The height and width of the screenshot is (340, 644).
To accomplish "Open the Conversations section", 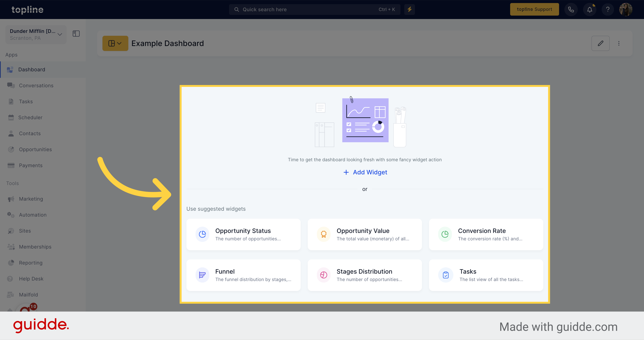I will pyautogui.click(x=36, y=85).
